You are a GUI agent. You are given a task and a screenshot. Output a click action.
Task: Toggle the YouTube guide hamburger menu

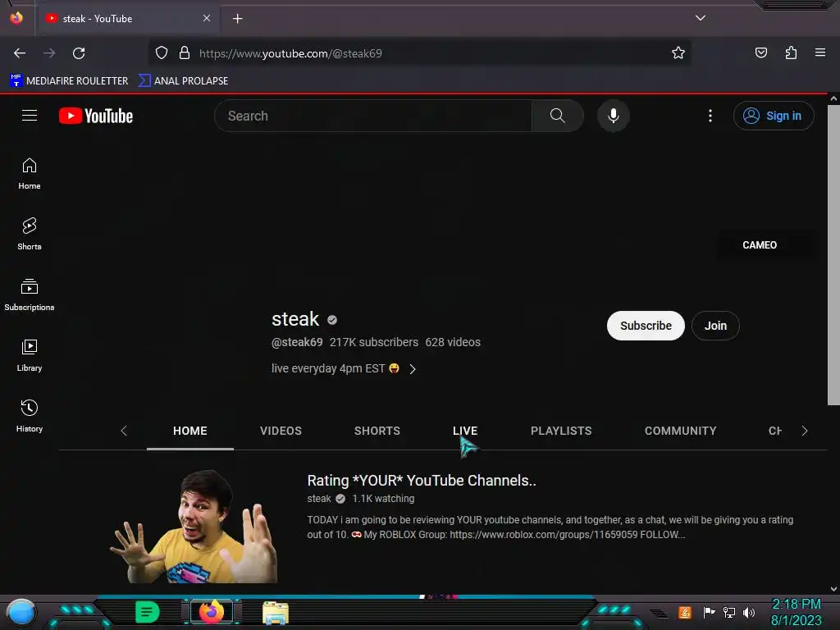click(30, 116)
